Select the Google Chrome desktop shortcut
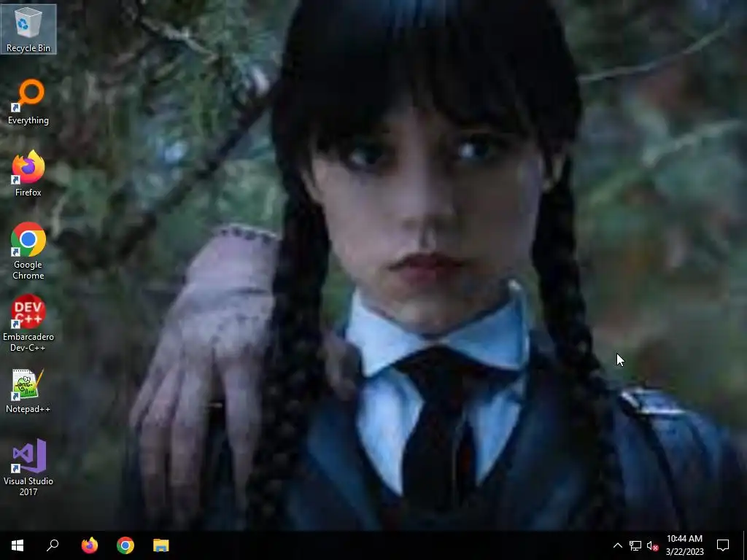This screenshot has width=747, height=560. point(28,251)
